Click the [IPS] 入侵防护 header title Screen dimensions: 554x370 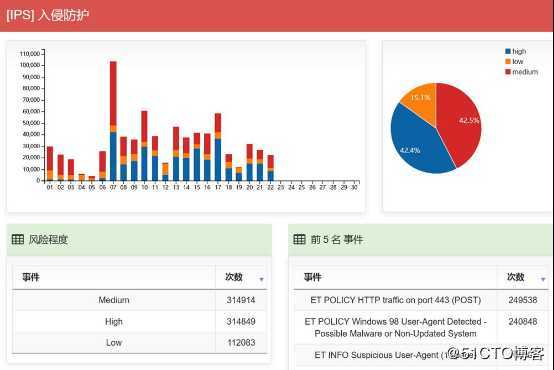[47, 15]
